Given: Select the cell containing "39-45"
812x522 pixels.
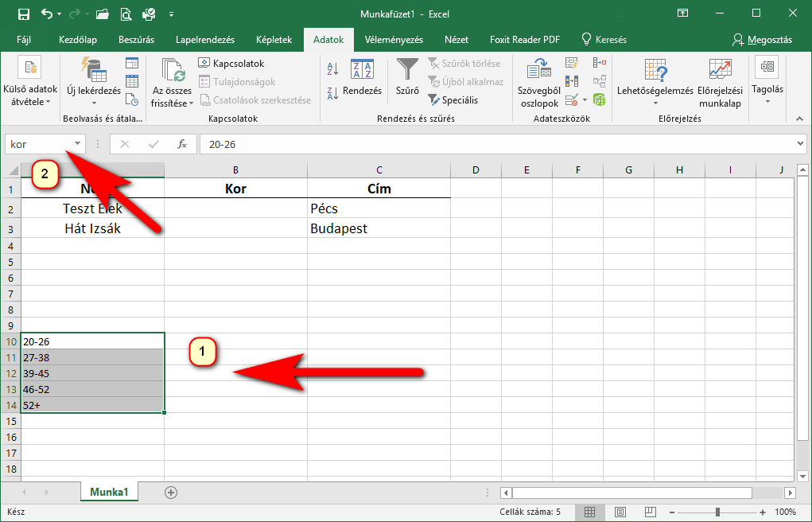Looking at the screenshot, I should [93, 373].
